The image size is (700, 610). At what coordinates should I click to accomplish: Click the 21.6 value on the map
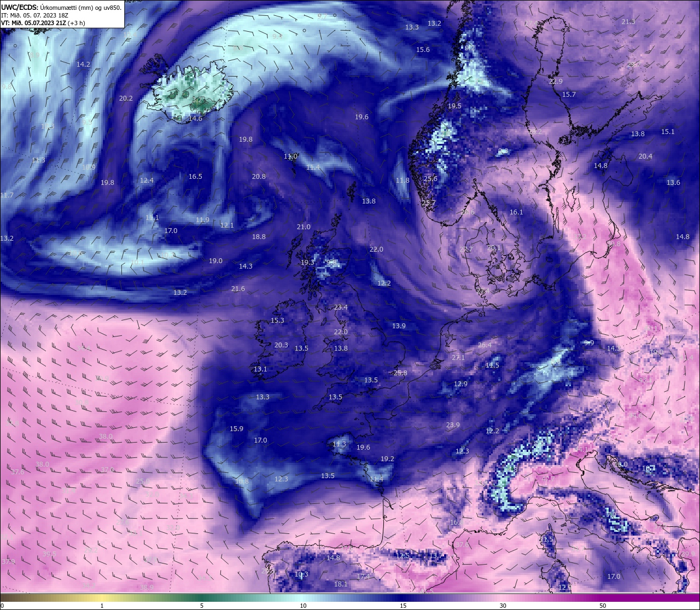coord(238,289)
